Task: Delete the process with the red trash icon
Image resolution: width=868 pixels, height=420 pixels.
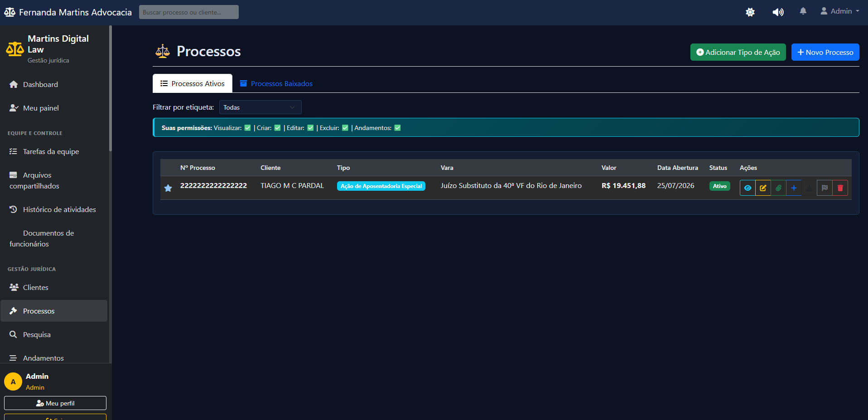Action: 840,188
